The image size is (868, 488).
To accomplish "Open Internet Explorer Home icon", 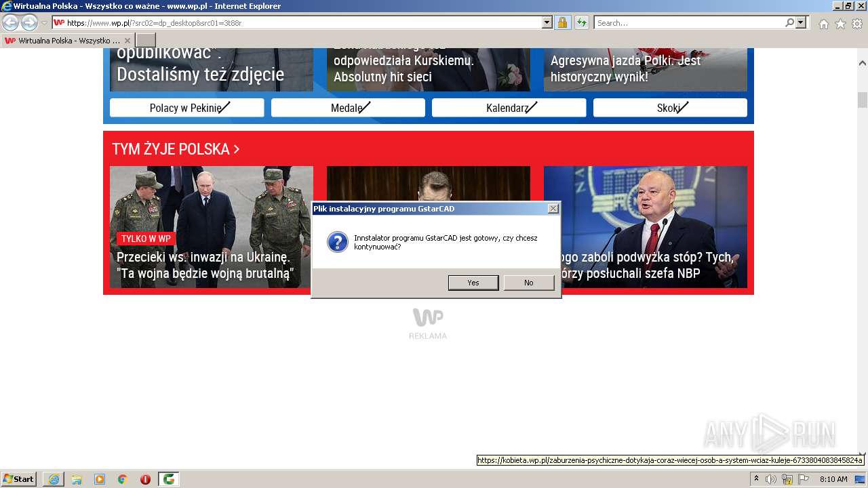I will pos(823,24).
